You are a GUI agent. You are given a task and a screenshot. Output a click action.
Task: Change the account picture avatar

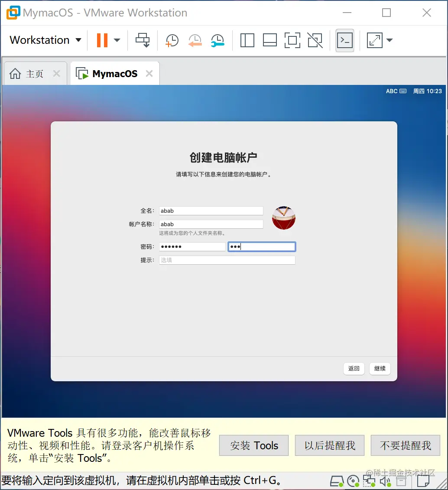coord(284,218)
